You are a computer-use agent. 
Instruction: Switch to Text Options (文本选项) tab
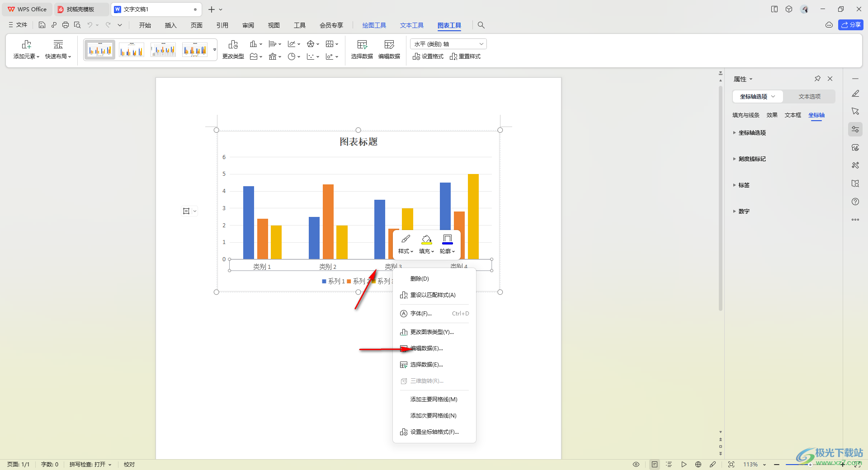pyautogui.click(x=809, y=97)
